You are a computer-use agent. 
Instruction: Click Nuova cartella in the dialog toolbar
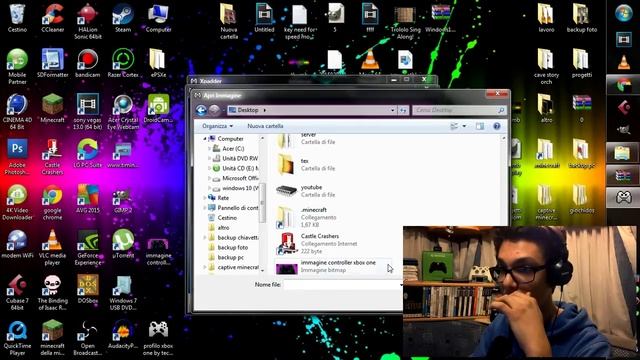tap(265, 126)
